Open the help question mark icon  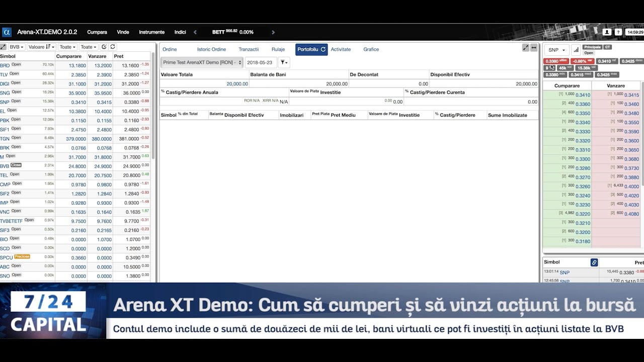[x=618, y=32]
